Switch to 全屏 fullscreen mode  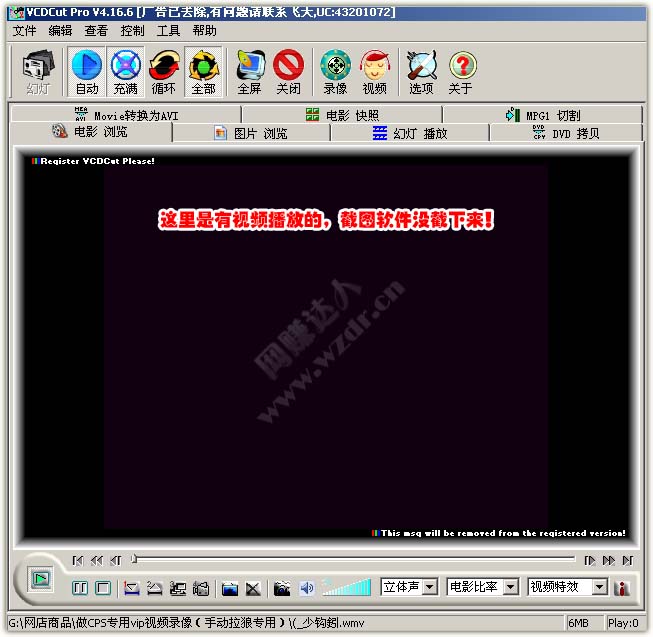point(250,72)
